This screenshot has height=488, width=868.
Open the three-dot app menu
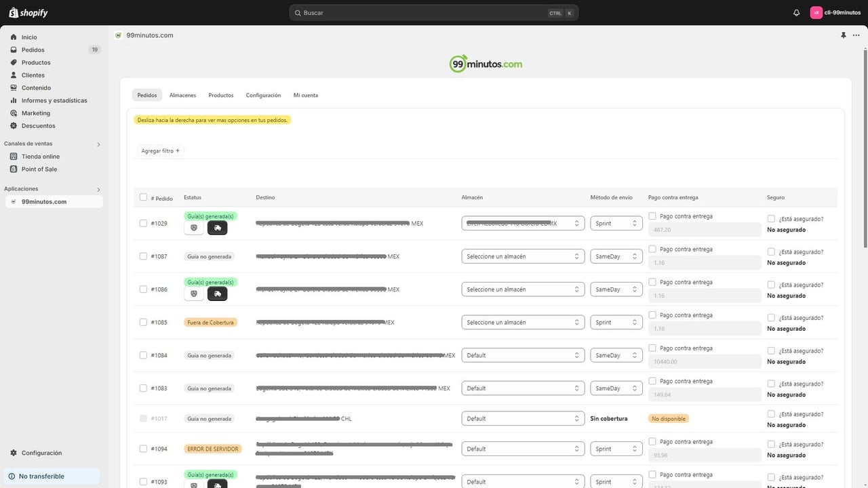(x=856, y=35)
